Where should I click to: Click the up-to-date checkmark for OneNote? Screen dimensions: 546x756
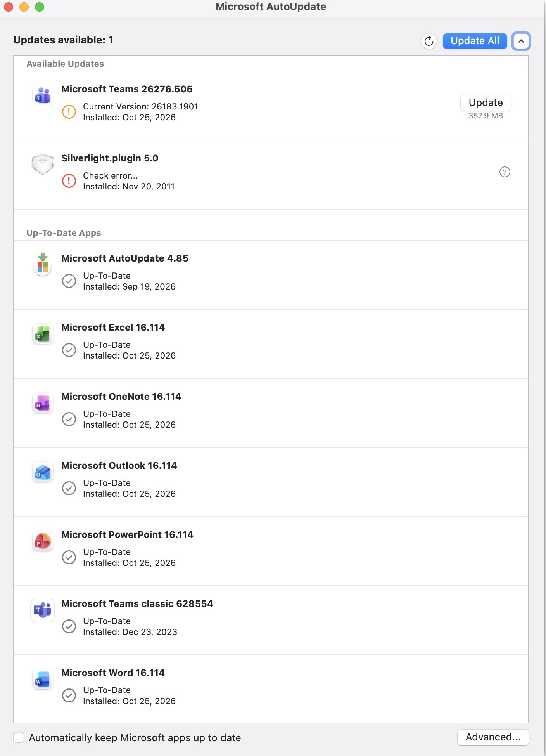[69, 419]
